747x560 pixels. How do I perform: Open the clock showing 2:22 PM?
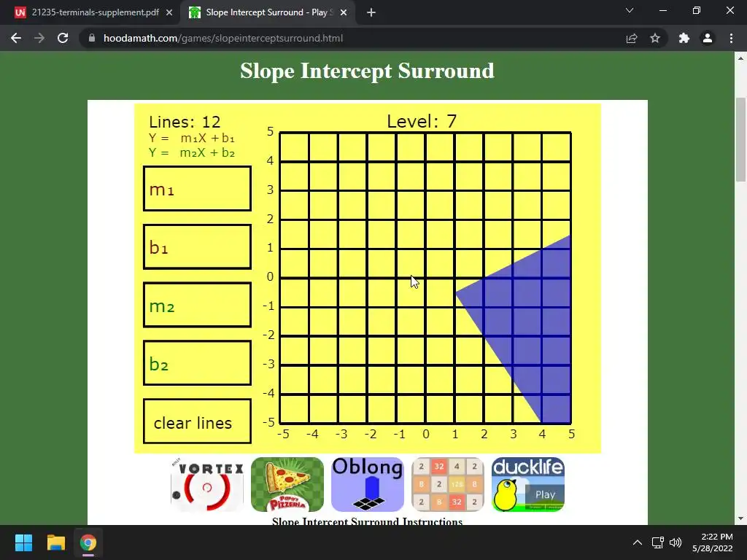click(x=712, y=542)
